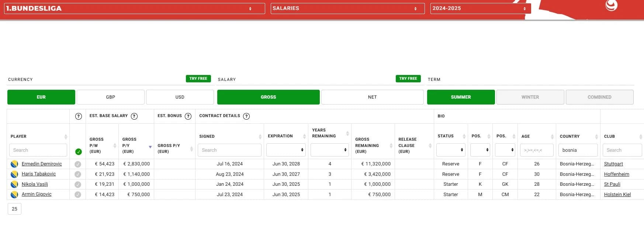The image size is (644, 226).
Task: Open the first Pos. filter dropdown
Action: pyautogui.click(x=480, y=150)
